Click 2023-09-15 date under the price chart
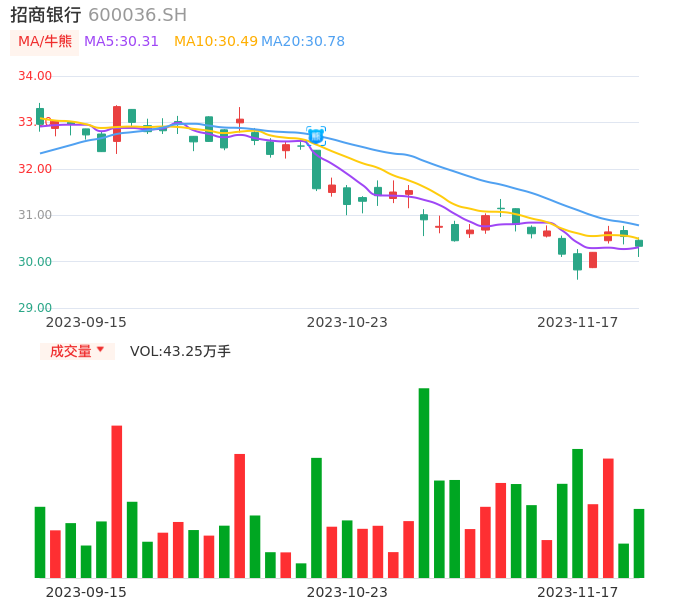This screenshot has width=686, height=606. [x=86, y=323]
